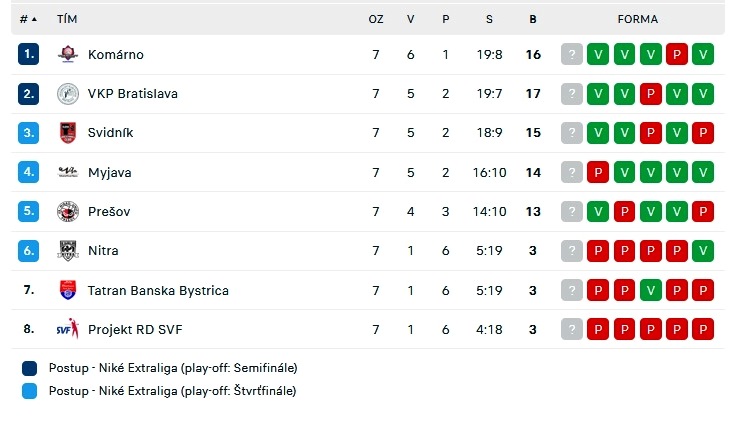Click the VKP Bratislava team logo

[x=68, y=94]
